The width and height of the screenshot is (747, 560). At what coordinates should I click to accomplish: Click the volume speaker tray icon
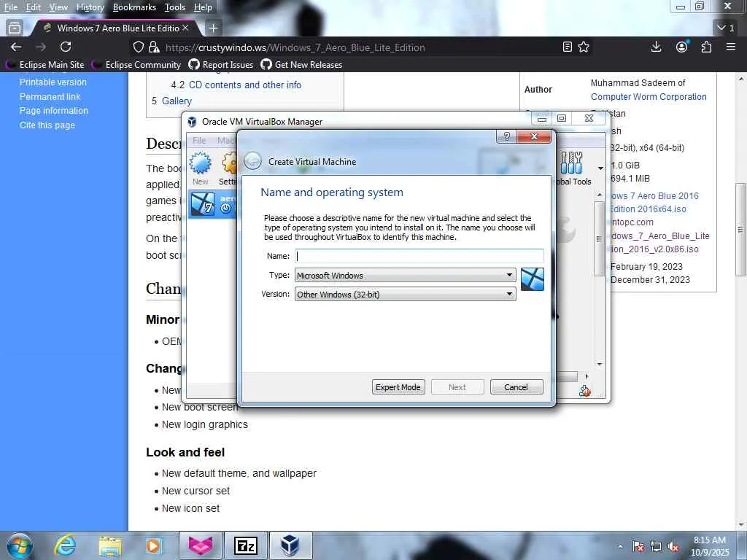click(x=673, y=547)
